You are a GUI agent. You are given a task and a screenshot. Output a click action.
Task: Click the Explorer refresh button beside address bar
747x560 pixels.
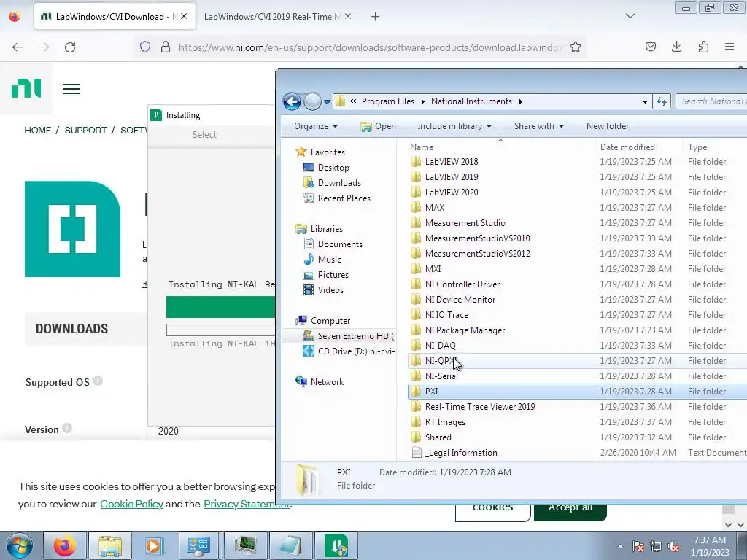pyautogui.click(x=662, y=101)
